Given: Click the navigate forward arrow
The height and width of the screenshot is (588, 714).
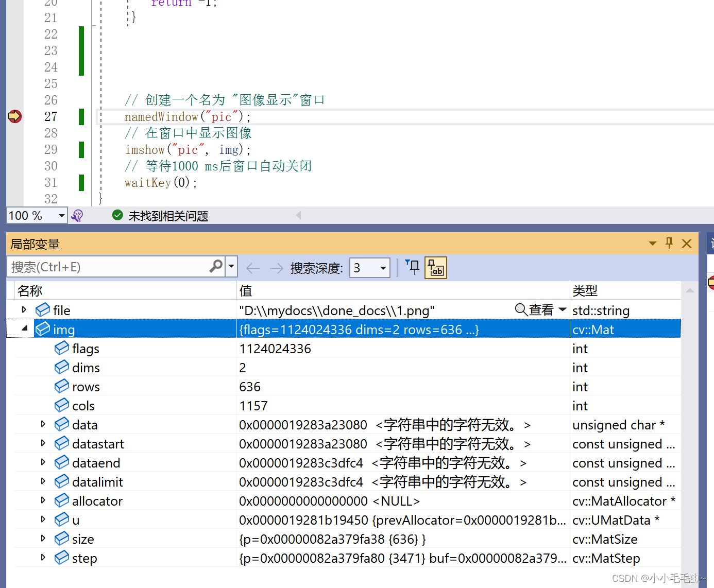Looking at the screenshot, I should coord(277,268).
